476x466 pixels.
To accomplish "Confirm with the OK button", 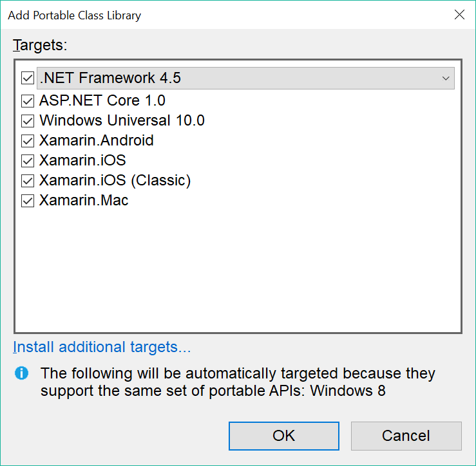I will click(284, 436).
